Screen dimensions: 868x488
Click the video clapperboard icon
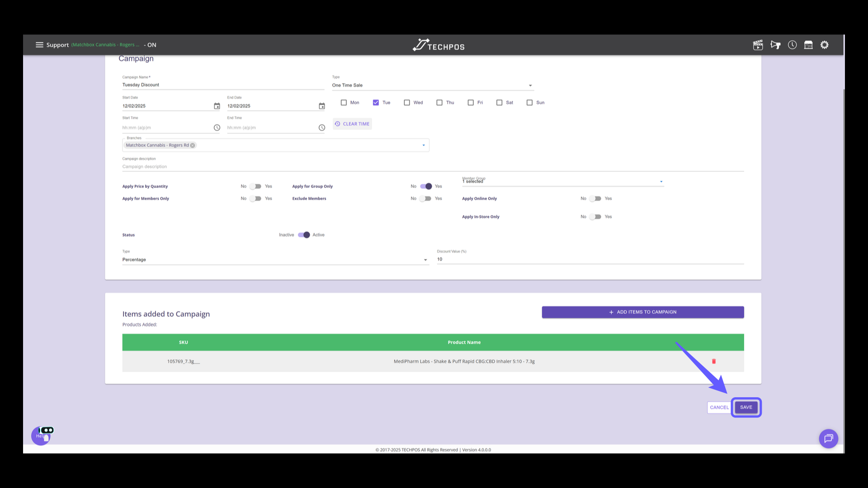coord(758,45)
